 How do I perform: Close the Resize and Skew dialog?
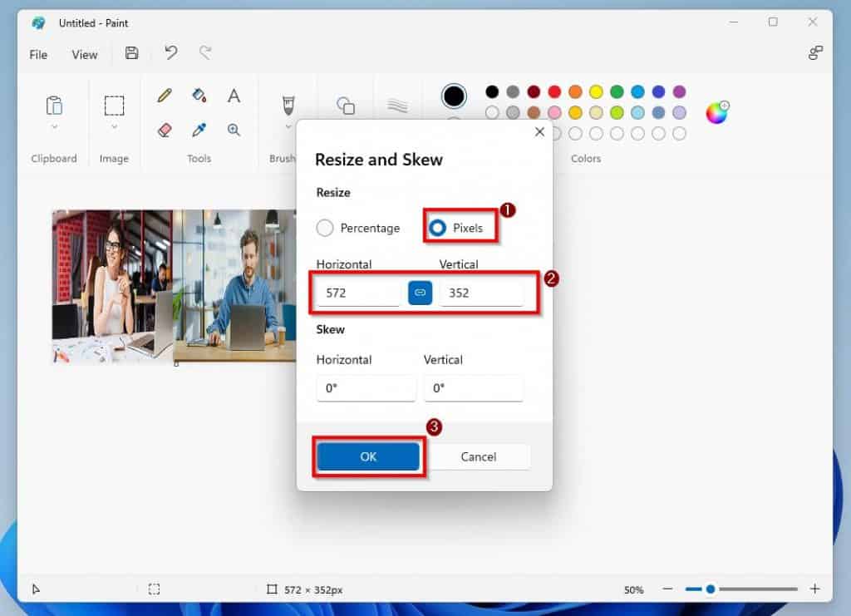click(x=539, y=132)
